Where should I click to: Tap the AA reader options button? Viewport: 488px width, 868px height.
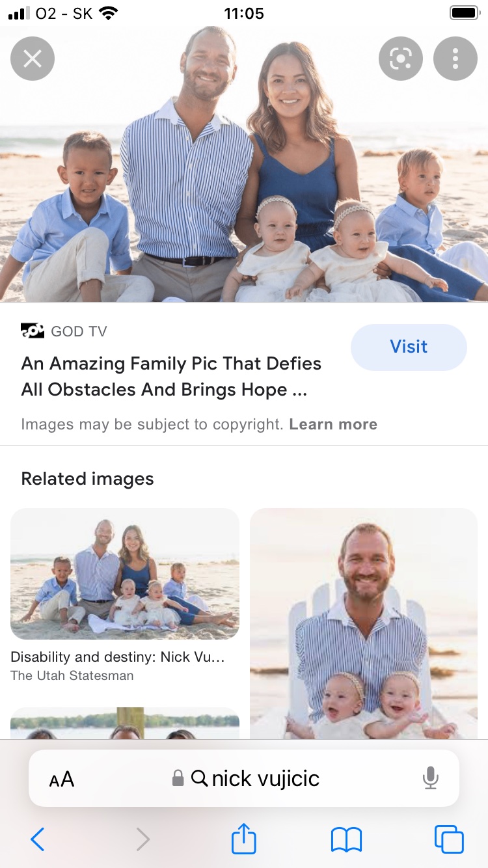62,779
